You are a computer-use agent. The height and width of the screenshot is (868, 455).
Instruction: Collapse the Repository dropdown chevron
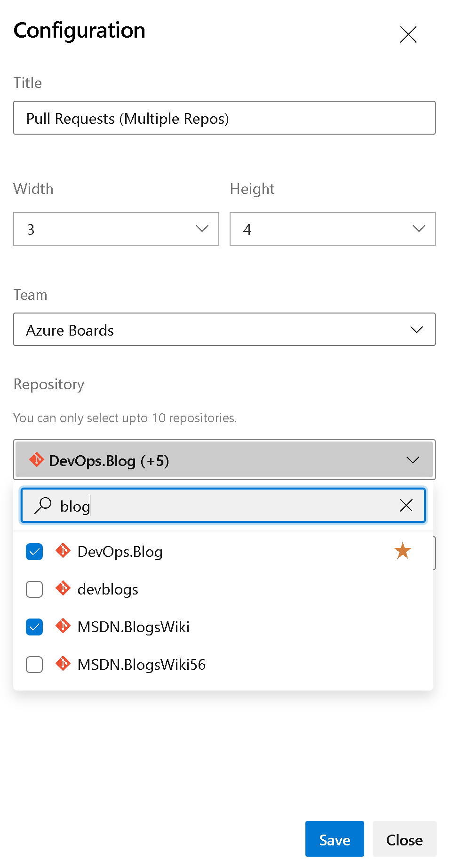click(413, 460)
